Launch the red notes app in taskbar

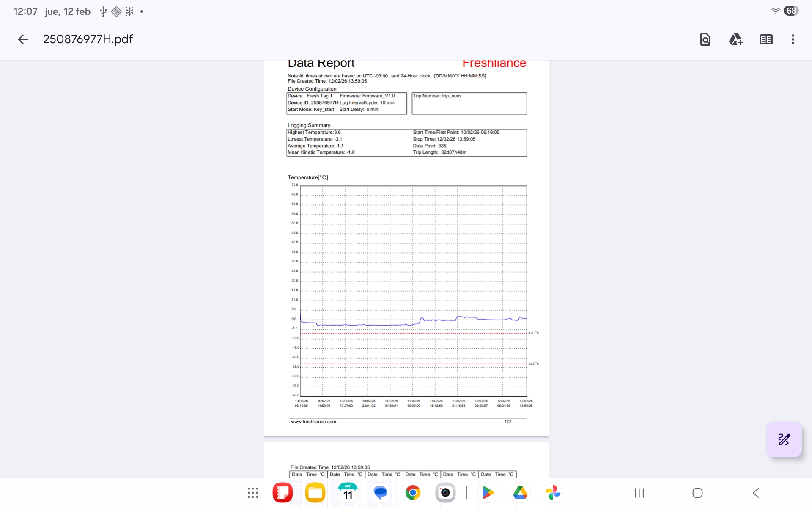click(283, 493)
